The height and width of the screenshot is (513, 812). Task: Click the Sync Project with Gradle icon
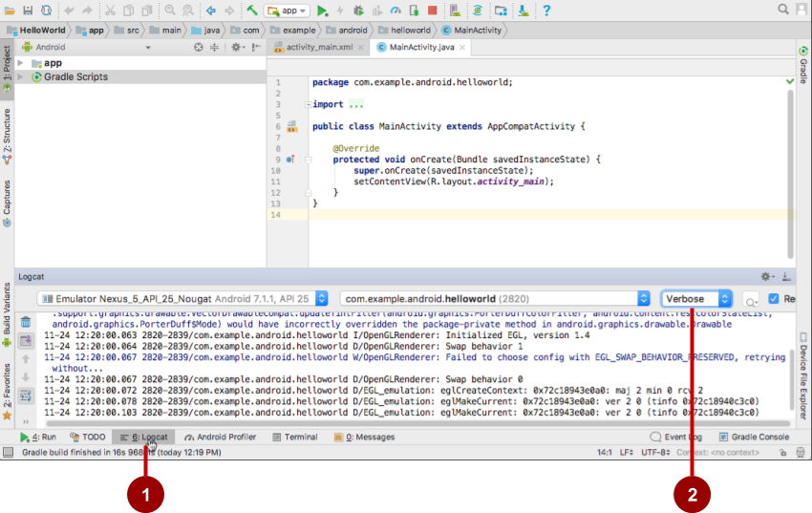pos(478,11)
